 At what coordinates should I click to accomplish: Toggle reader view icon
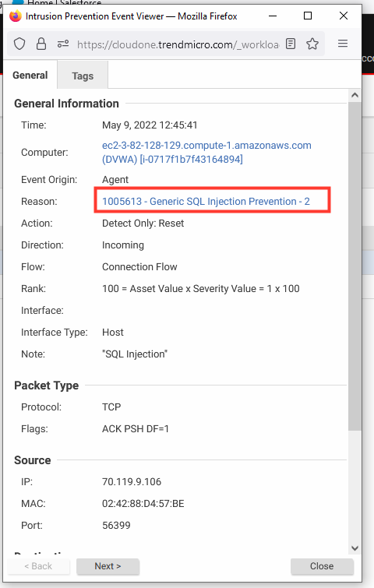coord(291,44)
